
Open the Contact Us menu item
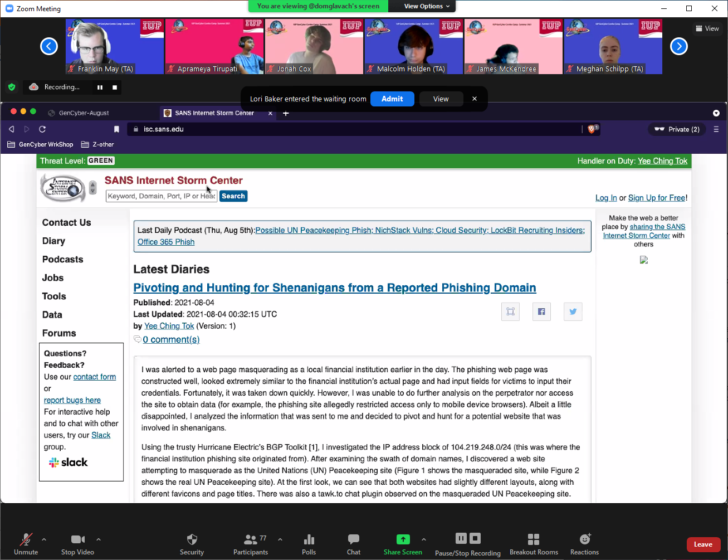tap(67, 222)
